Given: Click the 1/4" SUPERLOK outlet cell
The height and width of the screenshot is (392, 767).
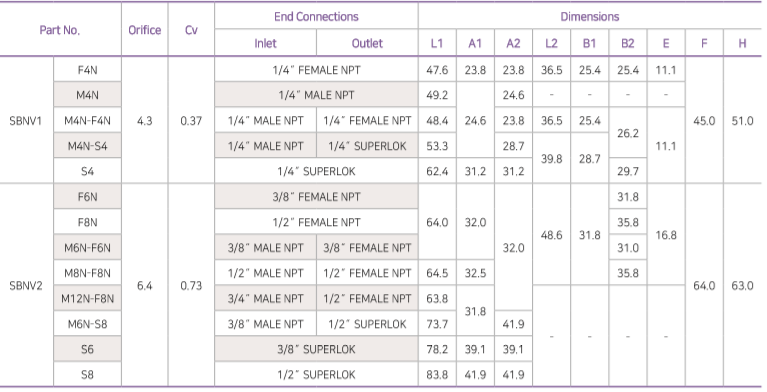Looking at the screenshot, I should [367, 146].
